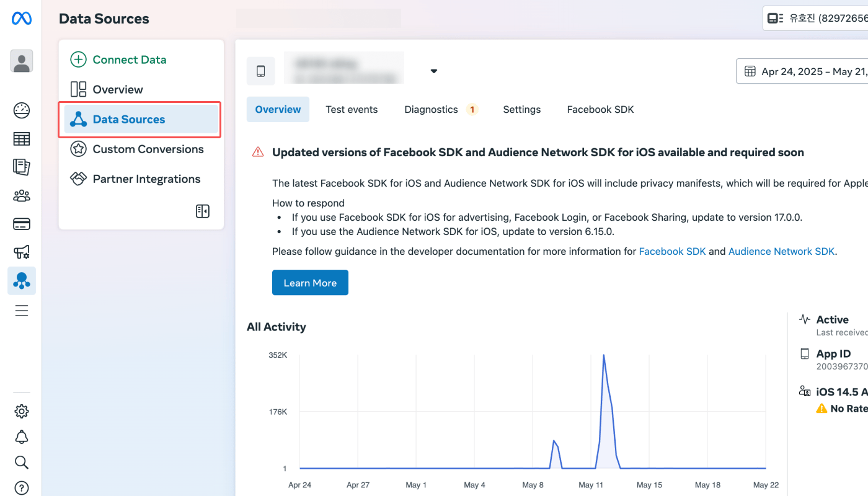Screen dimensions: 868x496
Task: Follow the Facebook SDK documentation link
Action: [672, 251]
